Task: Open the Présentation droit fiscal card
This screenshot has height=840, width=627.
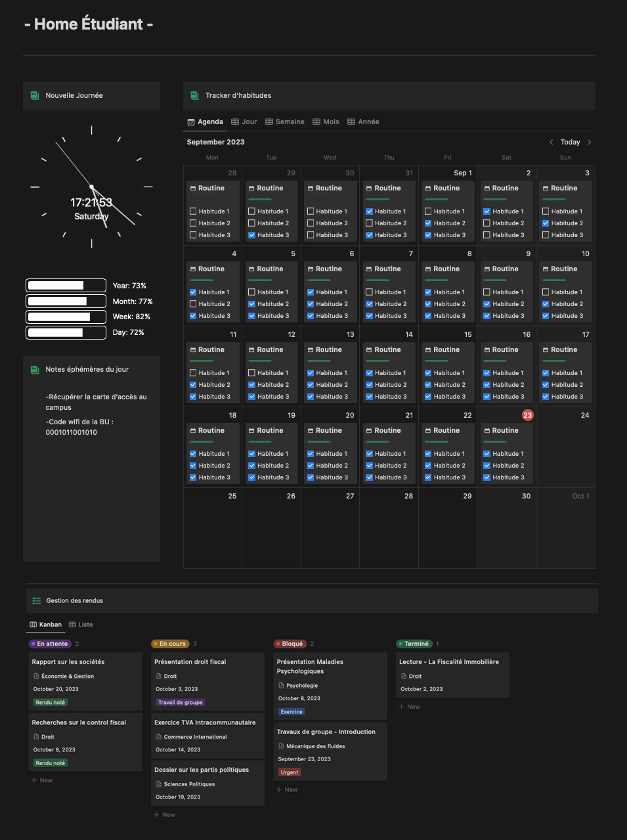Action: pyautogui.click(x=190, y=662)
